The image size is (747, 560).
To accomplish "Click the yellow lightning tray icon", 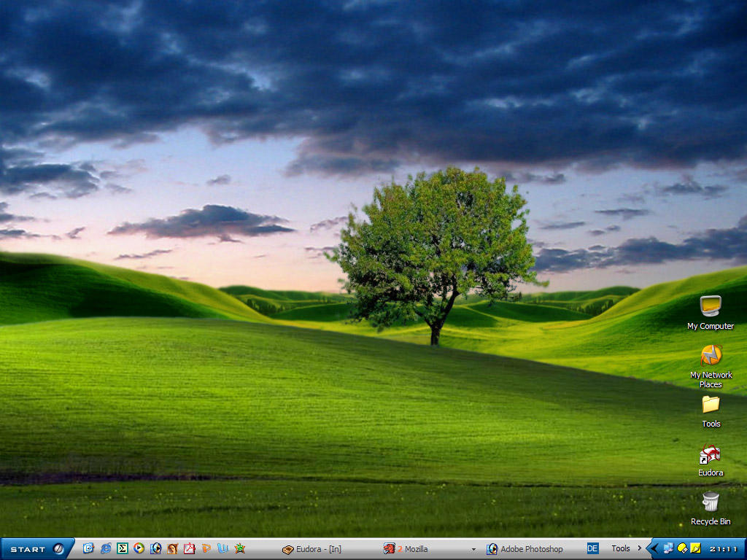I will (x=695, y=548).
